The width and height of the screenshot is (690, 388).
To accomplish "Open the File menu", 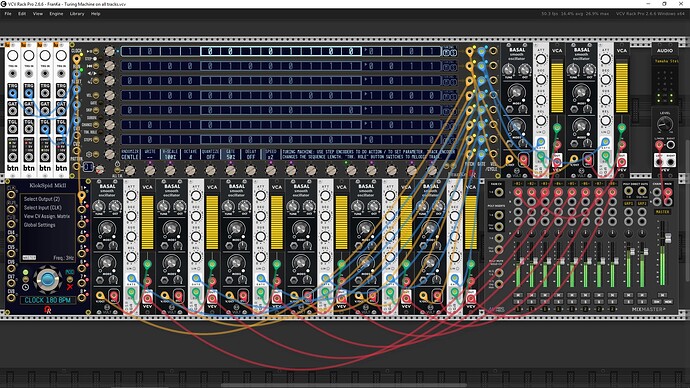I will pos(8,14).
